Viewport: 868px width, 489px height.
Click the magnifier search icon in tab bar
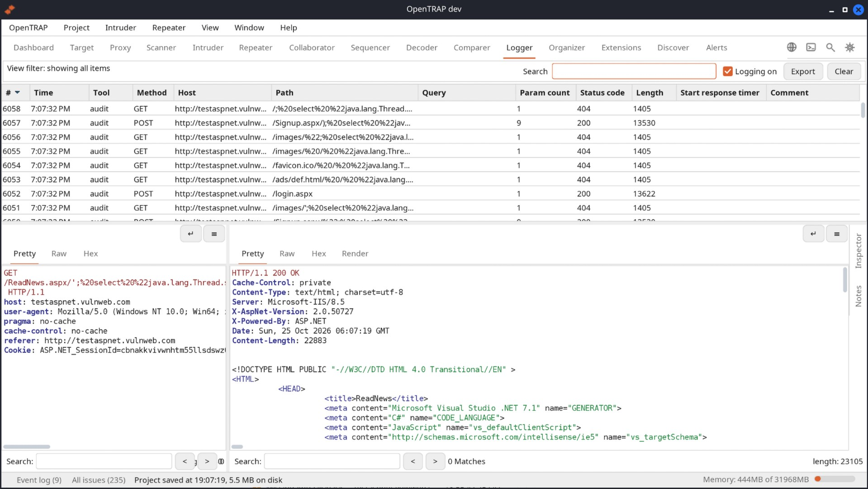pos(830,47)
